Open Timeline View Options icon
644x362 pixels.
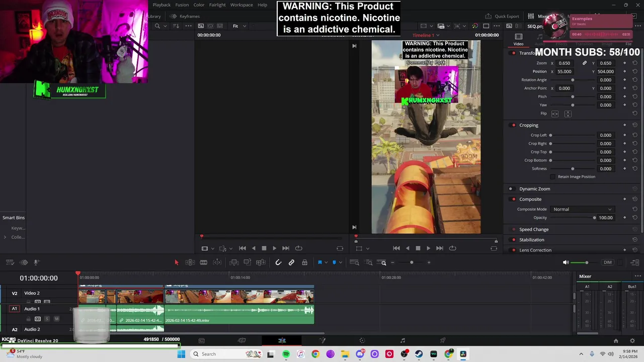pyautogui.click(x=10, y=262)
